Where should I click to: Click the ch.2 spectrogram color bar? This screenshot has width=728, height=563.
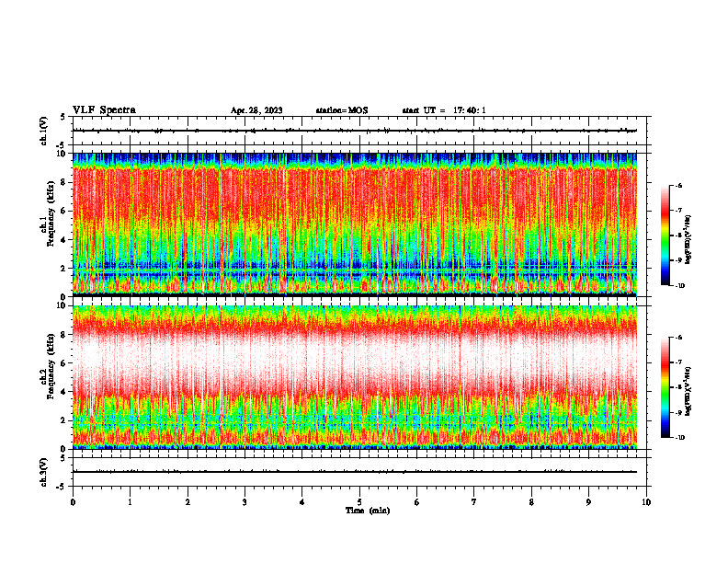tap(665, 387)
